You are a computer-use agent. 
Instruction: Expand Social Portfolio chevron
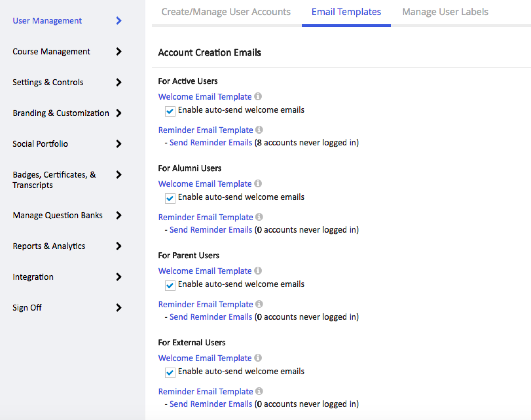pyautogui.click(x=118, y=144)
